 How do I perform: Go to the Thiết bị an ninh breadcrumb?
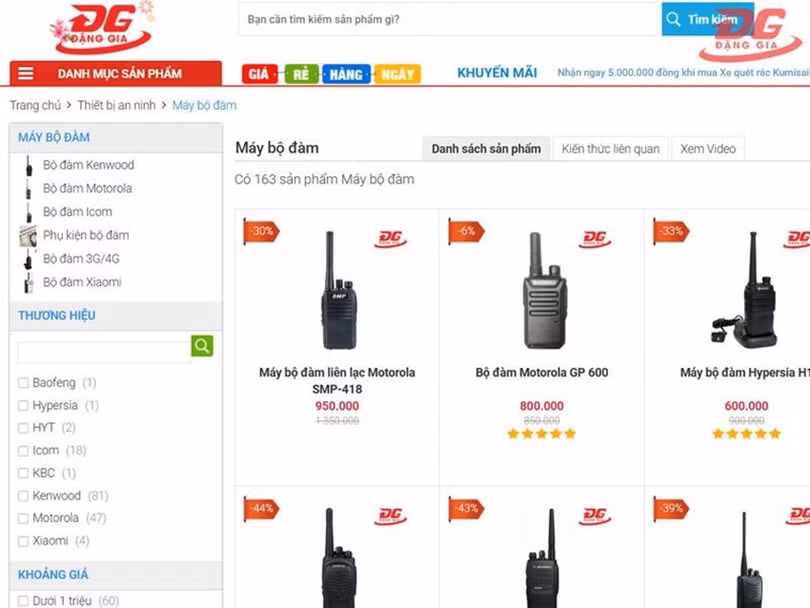point(116,105)
